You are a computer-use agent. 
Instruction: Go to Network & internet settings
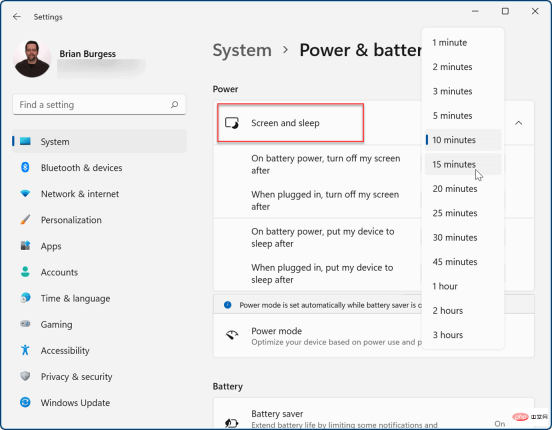click(x=99, y=193)
